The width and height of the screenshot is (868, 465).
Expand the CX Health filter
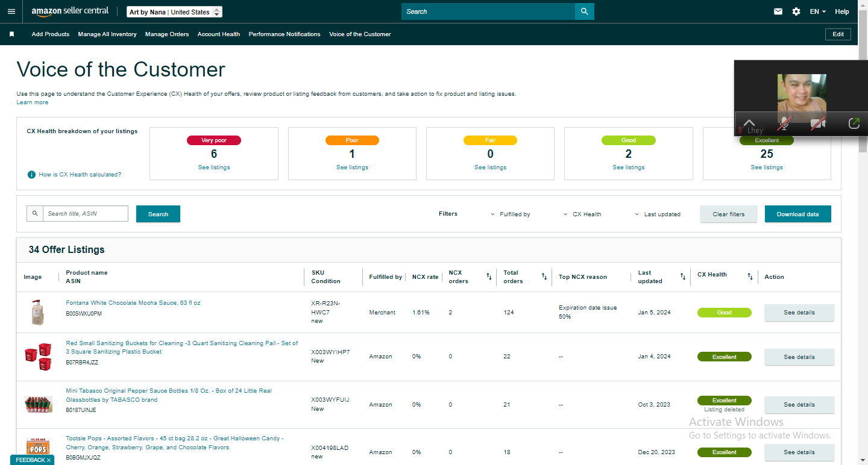click(582, 214)
